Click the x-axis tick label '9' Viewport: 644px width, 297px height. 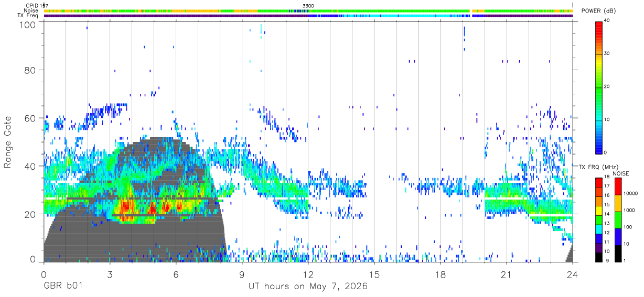point(242,274)
